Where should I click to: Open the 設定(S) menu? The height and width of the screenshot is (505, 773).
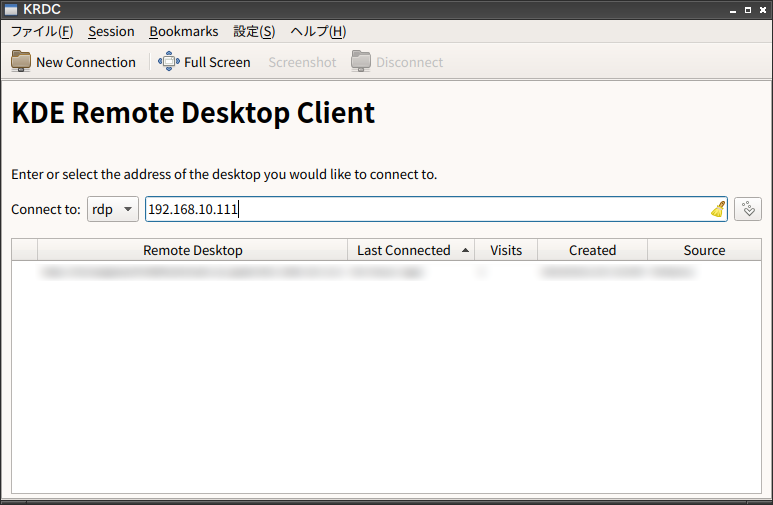(254, 32)
